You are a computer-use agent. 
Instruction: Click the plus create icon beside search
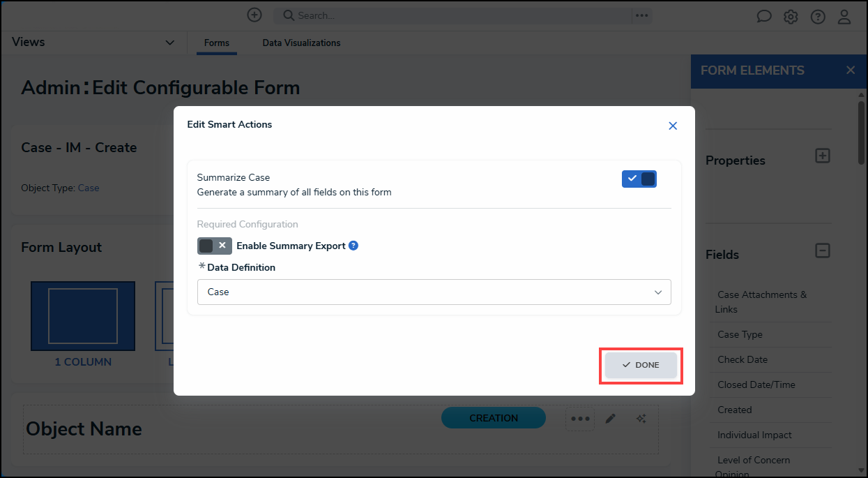[254, 15]
